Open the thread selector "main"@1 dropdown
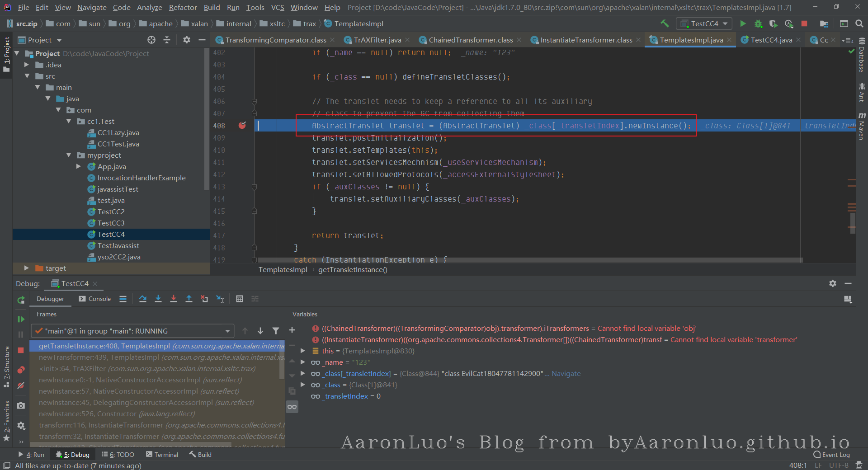Viewport: 868px width, 470px height. pos(132,331)
